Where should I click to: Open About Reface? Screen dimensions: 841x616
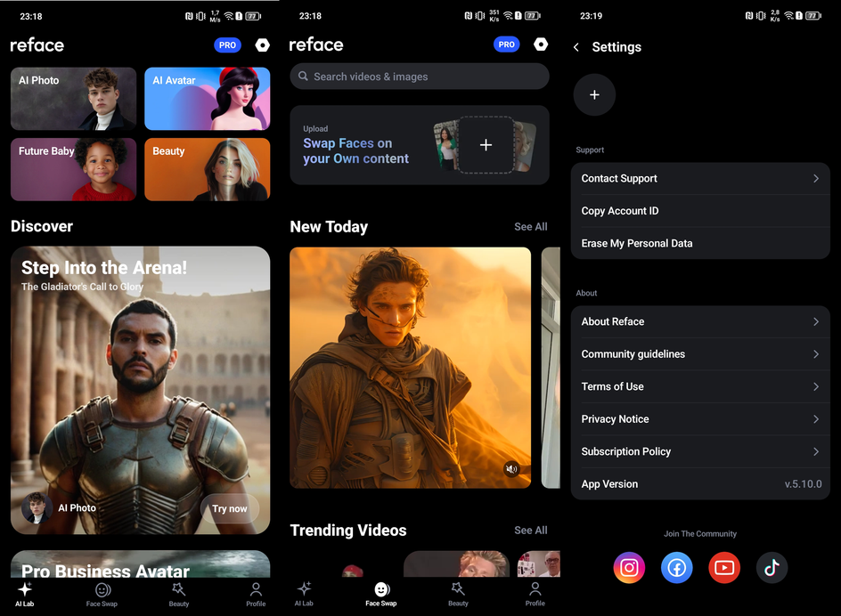point(700,321)
